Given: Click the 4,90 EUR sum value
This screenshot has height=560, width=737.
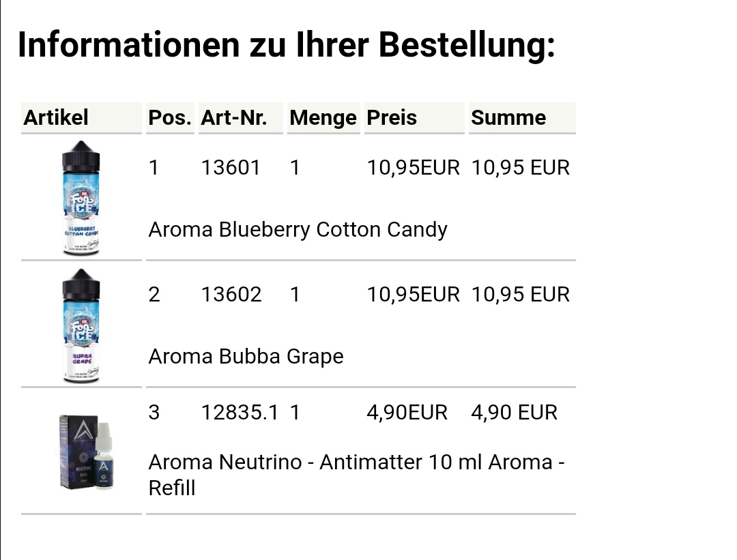Looking at the screenshot, I should coord(514,413).
